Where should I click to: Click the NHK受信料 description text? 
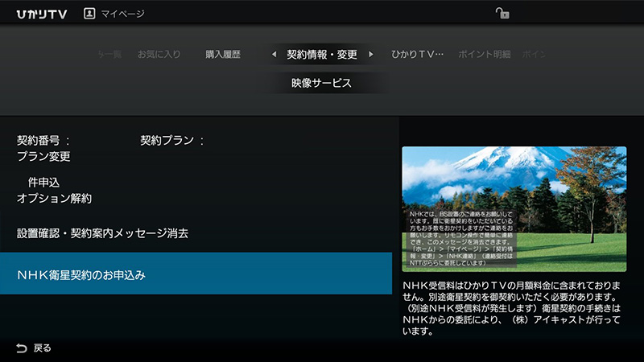coord(513,308)
